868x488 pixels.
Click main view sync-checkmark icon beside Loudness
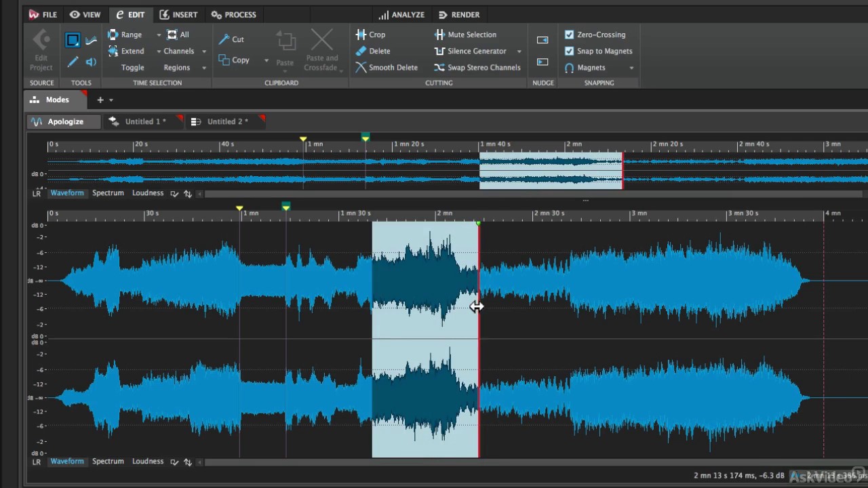coord(174,462)
